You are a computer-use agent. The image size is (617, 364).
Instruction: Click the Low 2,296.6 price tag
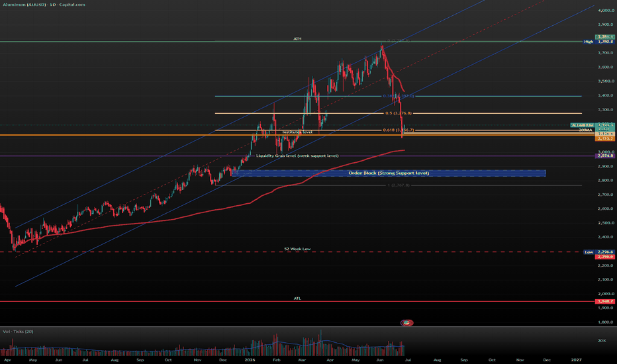[x=598, y=252]
